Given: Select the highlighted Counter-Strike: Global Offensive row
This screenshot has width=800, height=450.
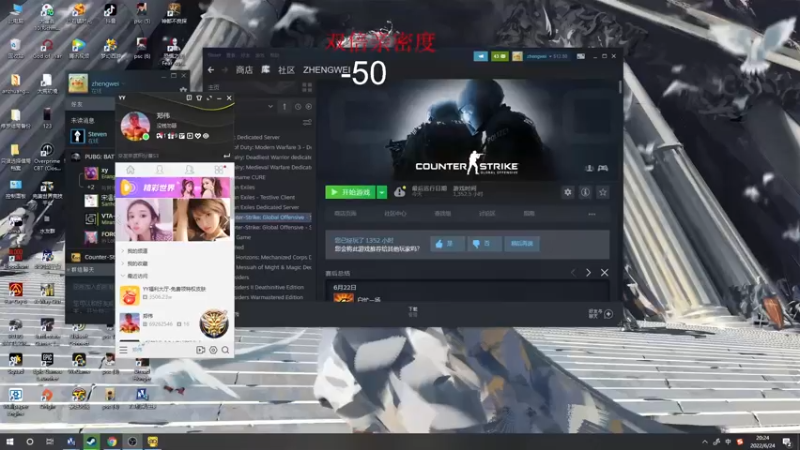Looking at the screenshot, I should tap(273, 217).
